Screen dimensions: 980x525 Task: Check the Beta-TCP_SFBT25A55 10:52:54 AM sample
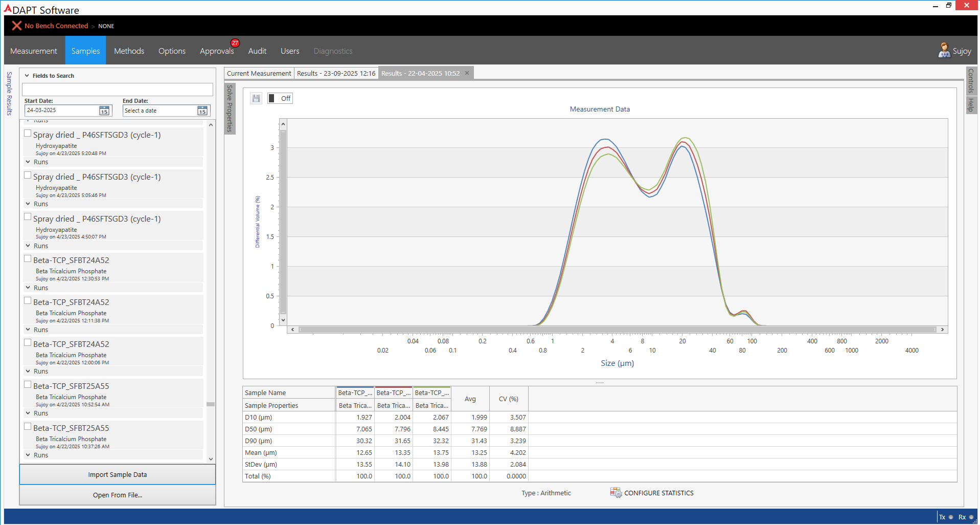pyautogui.click(x=28, y=384)
